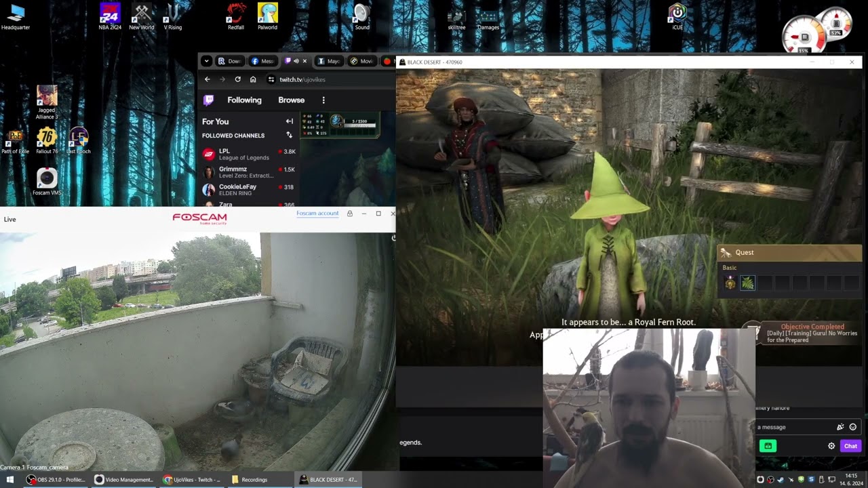Go back in the browser
This screenshot has width=868, height=488.
point(208,79)
